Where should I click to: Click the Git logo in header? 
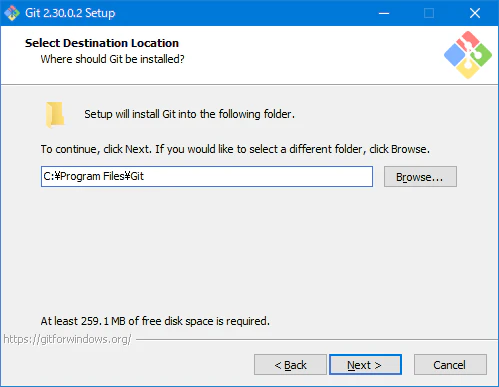pyautogui.click(x=468, y=55)
